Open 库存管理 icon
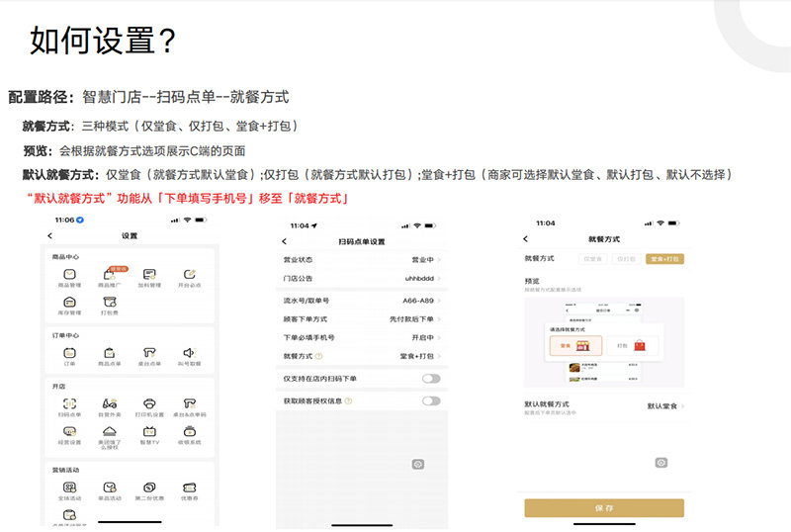The width and height of the screenshot is (791, 532). click(69, 306)
